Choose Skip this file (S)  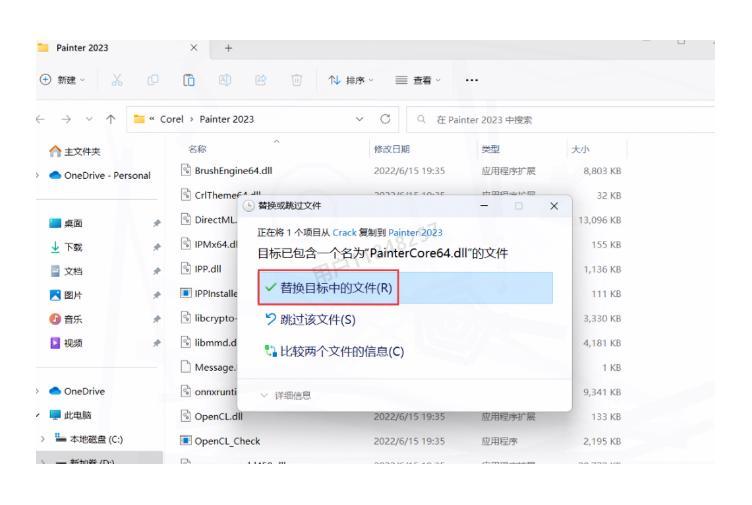(x=310, y=320)
